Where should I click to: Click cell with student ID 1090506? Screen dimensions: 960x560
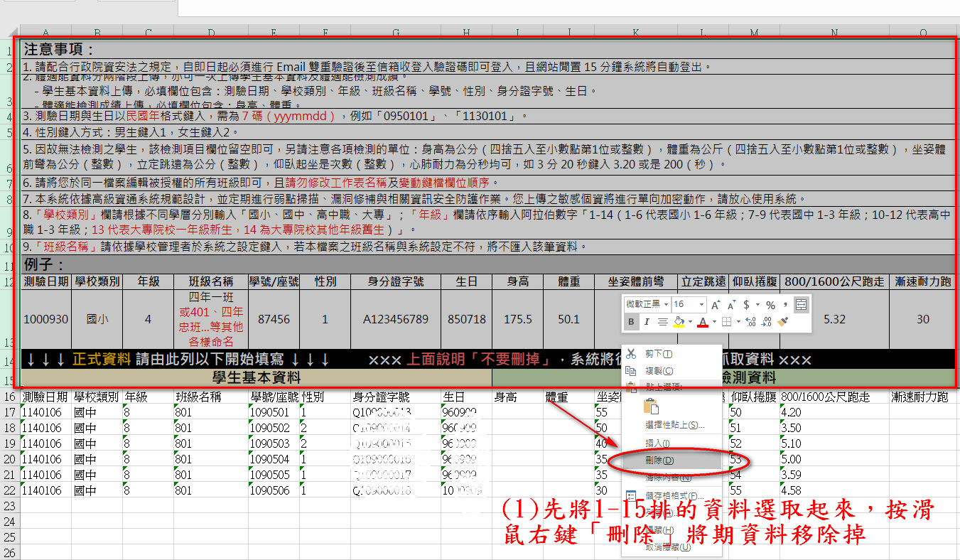click(x=274, y=490)
